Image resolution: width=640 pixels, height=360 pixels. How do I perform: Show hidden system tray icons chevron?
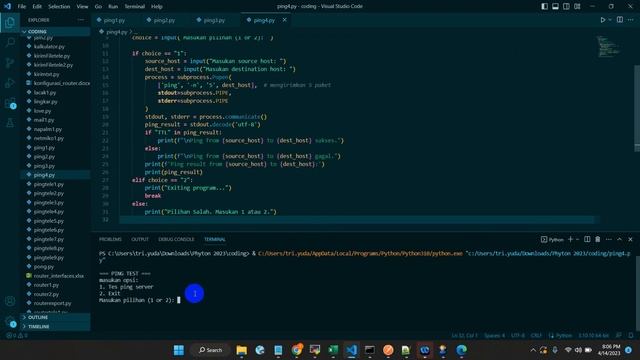pos(533,350)
